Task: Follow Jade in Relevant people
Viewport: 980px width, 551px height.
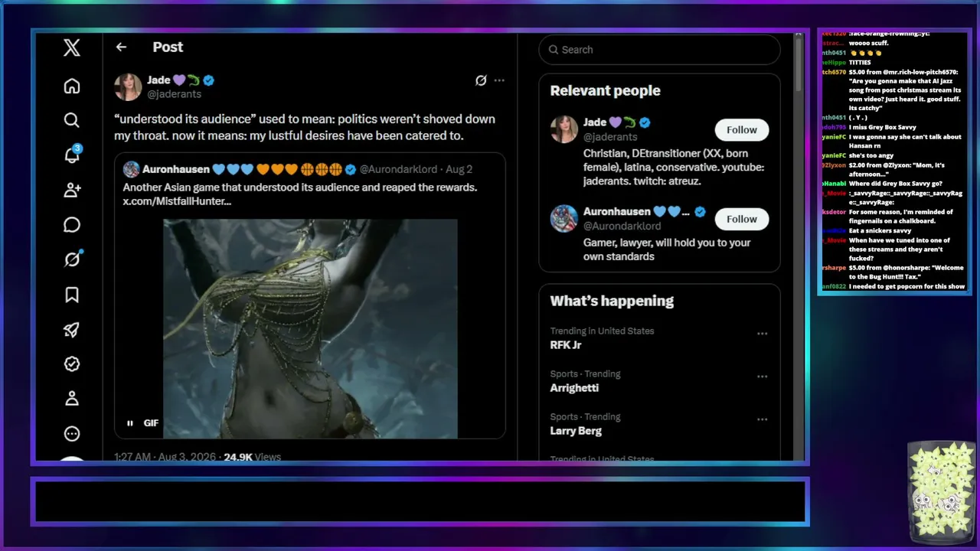Action: point(741,130)
